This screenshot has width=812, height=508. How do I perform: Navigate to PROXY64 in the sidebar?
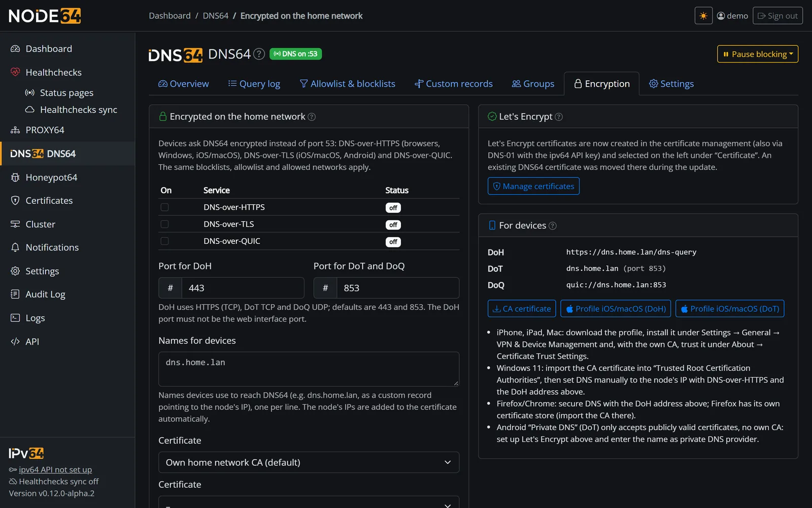click(x=67, y=130)
